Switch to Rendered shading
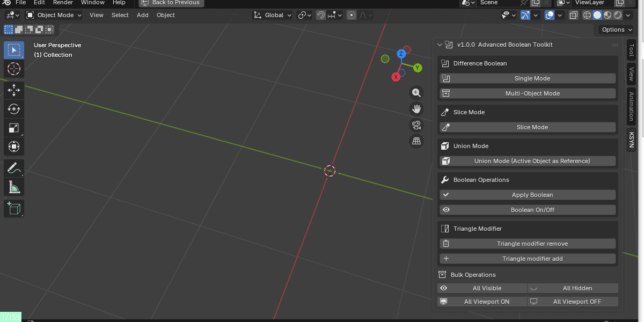644x322 pixels. point(618,15)
